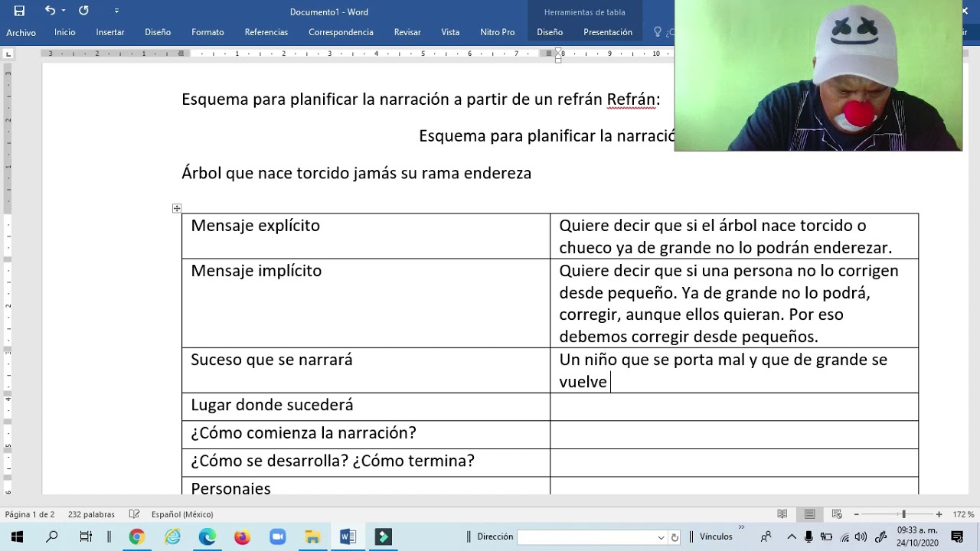Image resolution: width=980 pixels, height=551 pixels.
Task: Expand the Dirección address dropdown arrow
Action: [661, 537]
